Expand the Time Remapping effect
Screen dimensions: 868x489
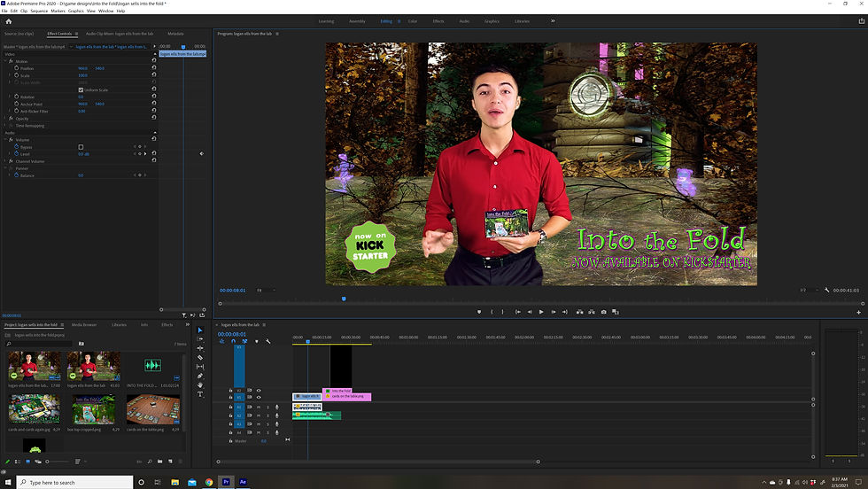pyautogui.click(x=5, y=126)
